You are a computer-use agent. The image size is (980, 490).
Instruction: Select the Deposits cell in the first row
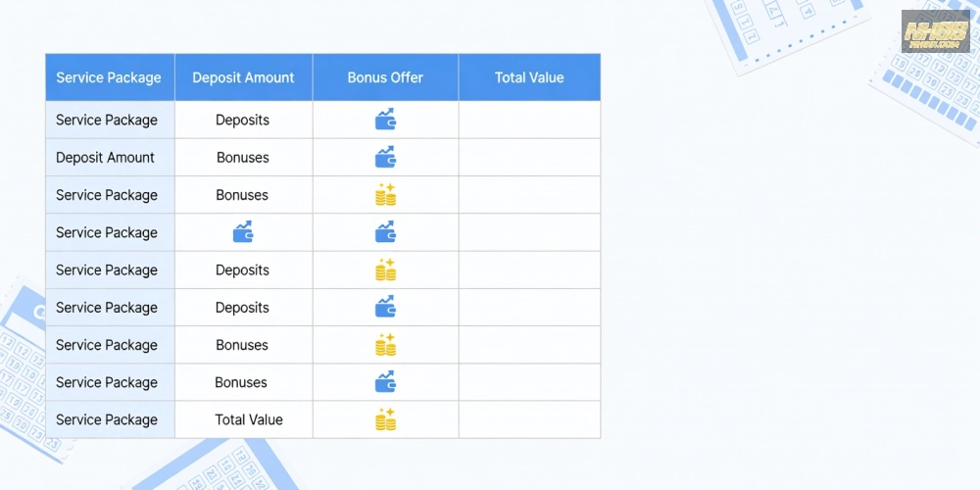(x=243, y=121)
